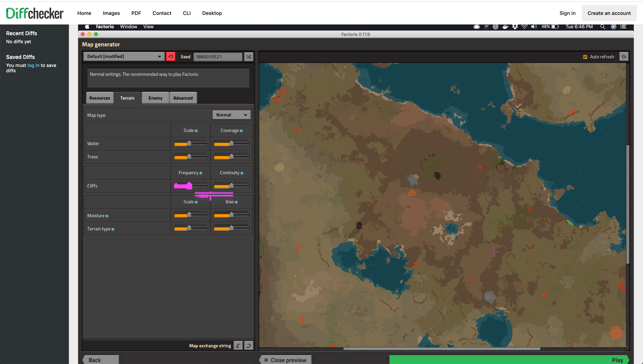Go to Images in Diffchecker navigation
This screenshot has height=364, width=643.
point(111,13)
